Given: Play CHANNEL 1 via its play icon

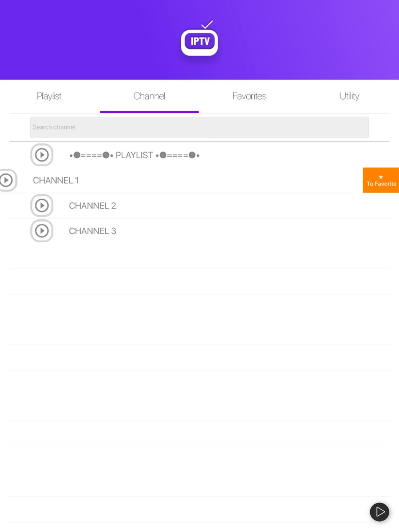Looking at the screenshot, I should click(x=6, y=180).
